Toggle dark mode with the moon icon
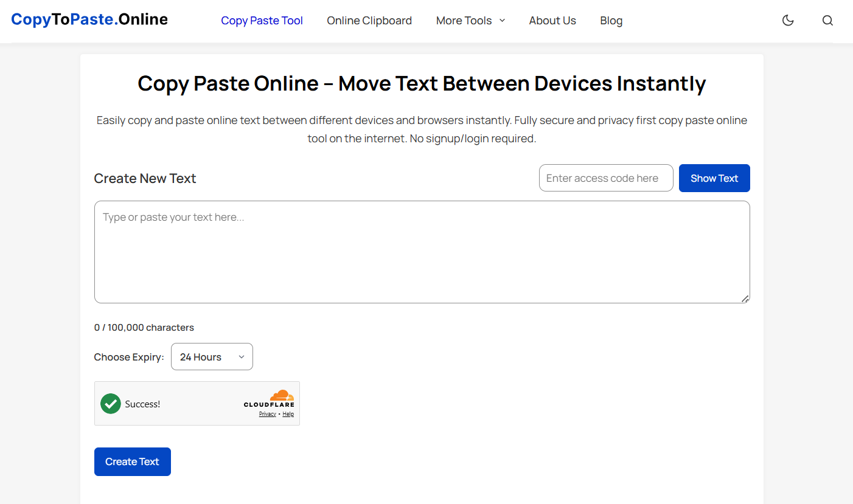The image size is (853, 504). [x=788, y=21]
